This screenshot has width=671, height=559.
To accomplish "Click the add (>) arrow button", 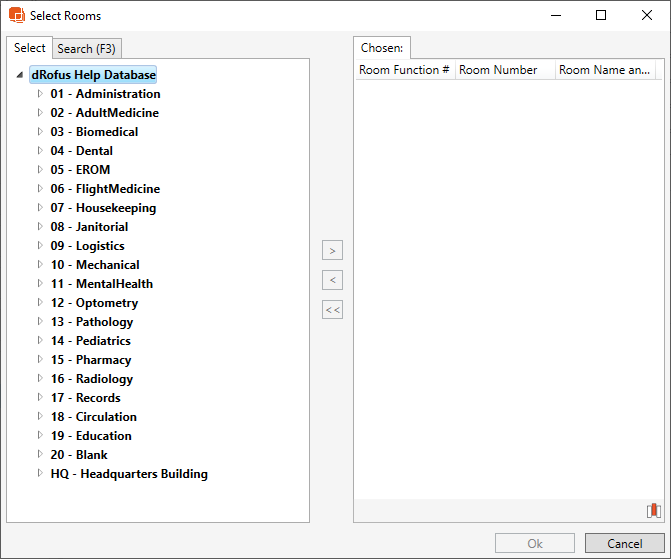I will (x=333, y=250).
